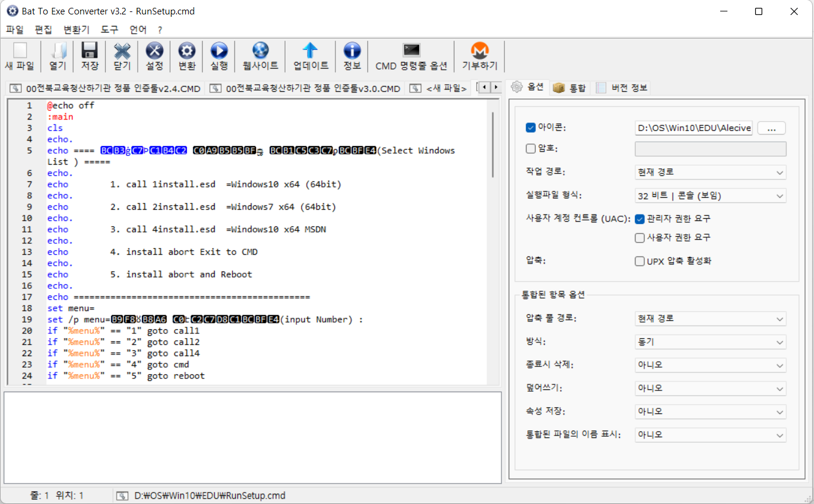The height and width of the screenshot is (504, 814).
Task: Open the 언어 menu
Action: click(138, 29)
